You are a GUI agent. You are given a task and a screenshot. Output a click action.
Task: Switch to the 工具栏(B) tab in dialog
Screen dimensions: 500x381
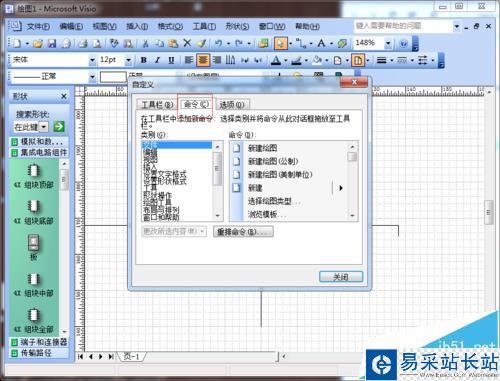[157, 105]
